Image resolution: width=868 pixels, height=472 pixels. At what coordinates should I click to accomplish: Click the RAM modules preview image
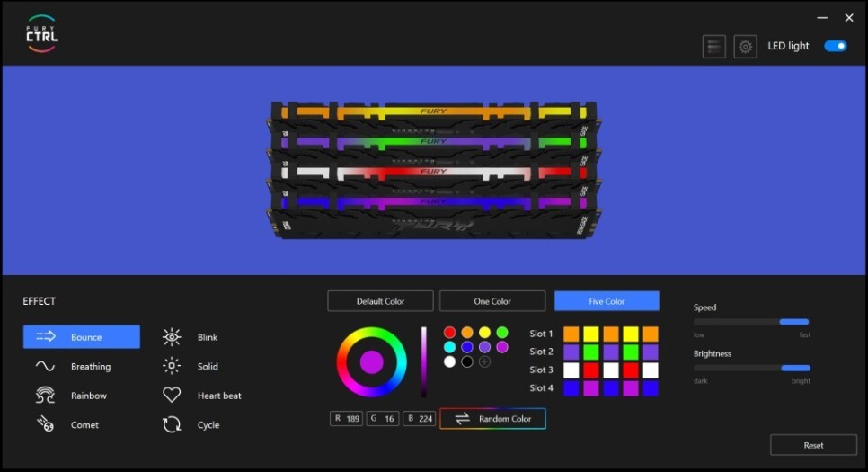click(x=434, y=170)
